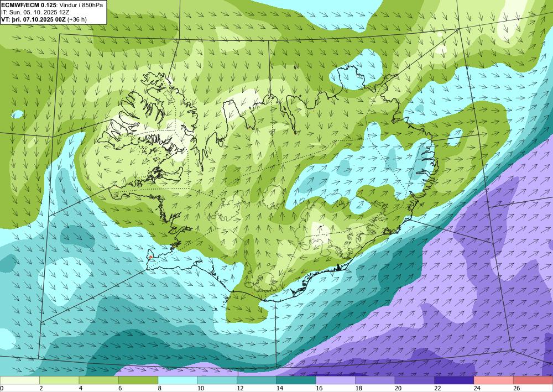This screenshot has height=392, width=553.
Task: Click the pale cream 0–2 legend swatch
Action: coord(20,380)
